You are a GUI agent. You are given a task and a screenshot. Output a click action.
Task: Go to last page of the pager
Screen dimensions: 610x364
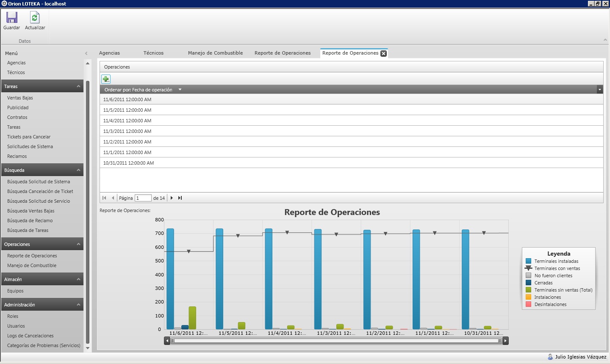point(180,198)
